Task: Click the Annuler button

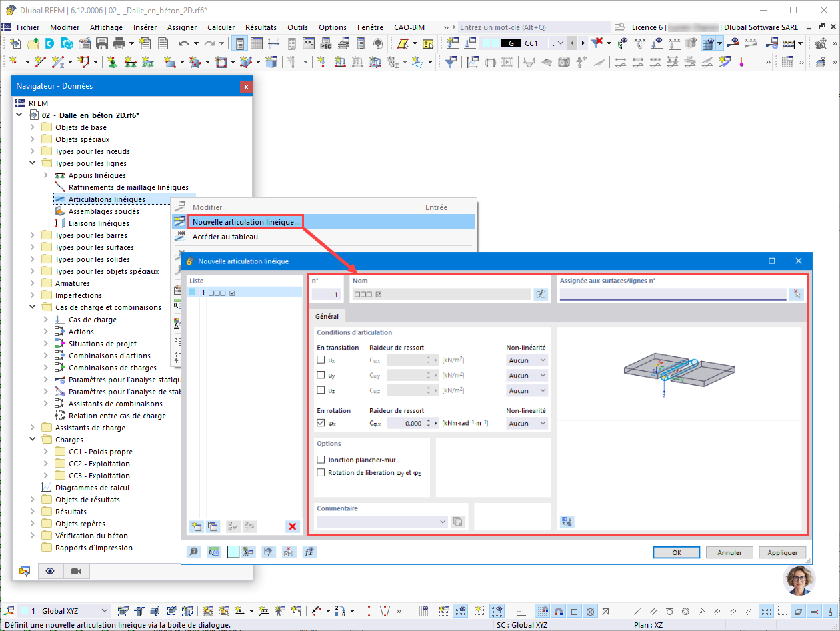Action: coord(729,552)
